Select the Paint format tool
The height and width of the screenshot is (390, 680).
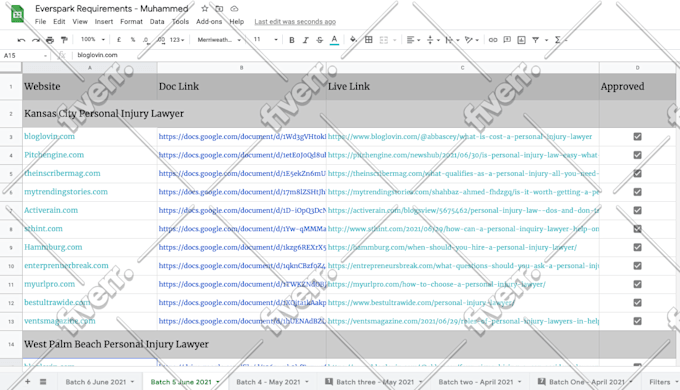pos(64,40)
